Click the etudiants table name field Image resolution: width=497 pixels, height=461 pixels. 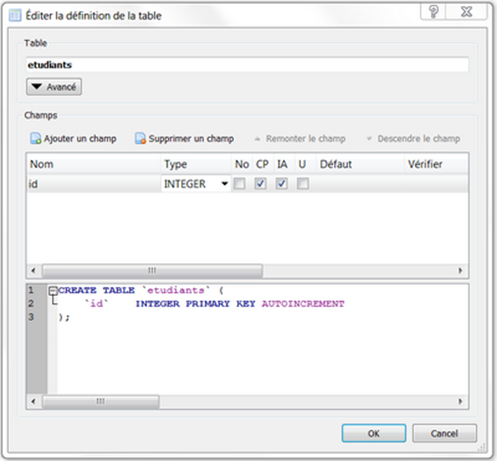click(x=247, y=65)
